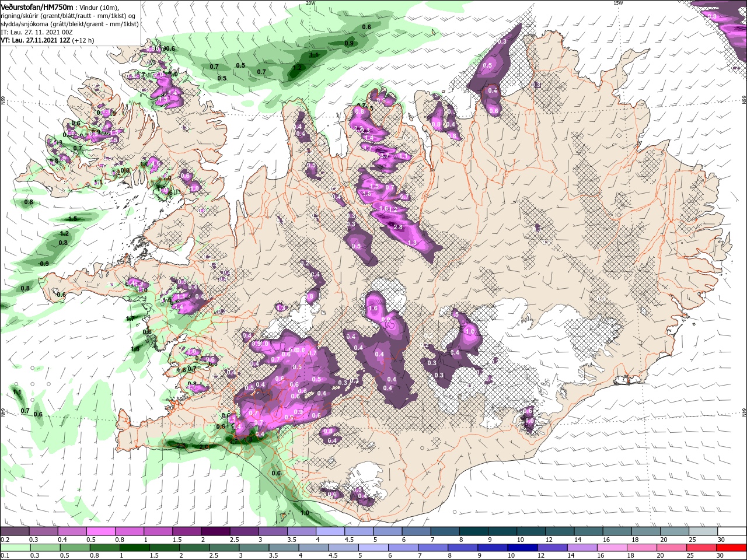Viewport: 747px width, 560px height.
Task: Click the palest green 0.1–0.3 rain swatch
Action: pos(15,548)
